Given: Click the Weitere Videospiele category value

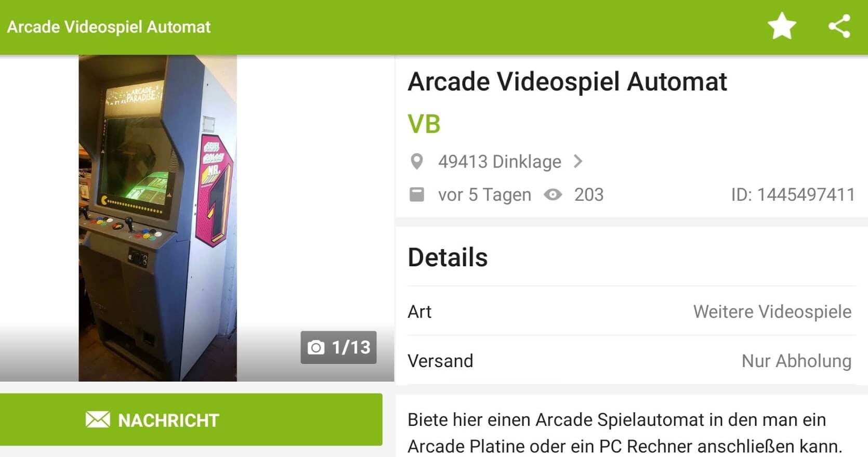Looking at the screenshot, I should click(772, 311).
